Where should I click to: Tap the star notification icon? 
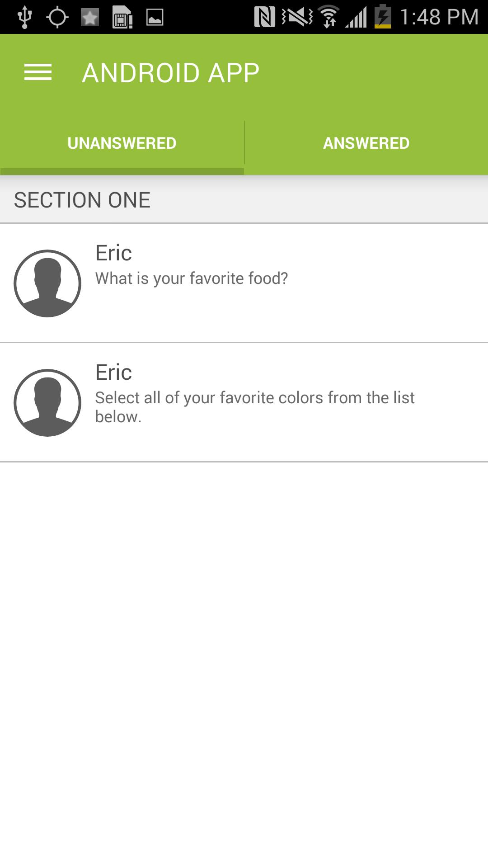tap(90, 18)
